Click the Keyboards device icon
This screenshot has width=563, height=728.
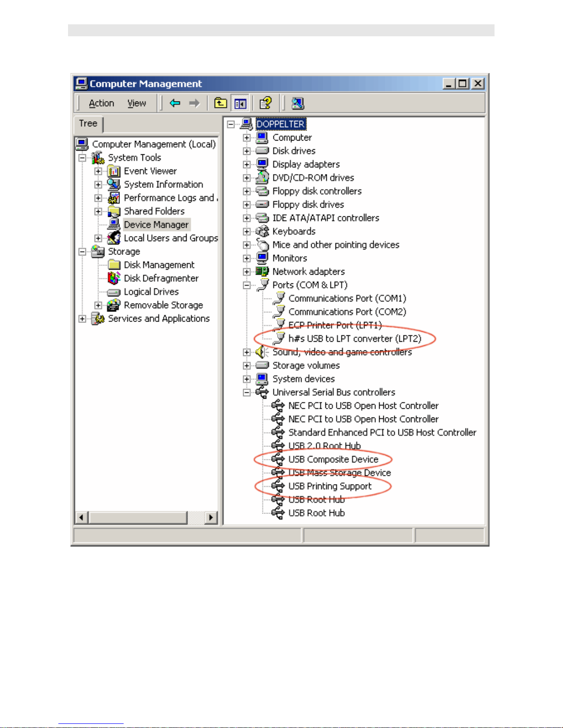pos(262,231)
